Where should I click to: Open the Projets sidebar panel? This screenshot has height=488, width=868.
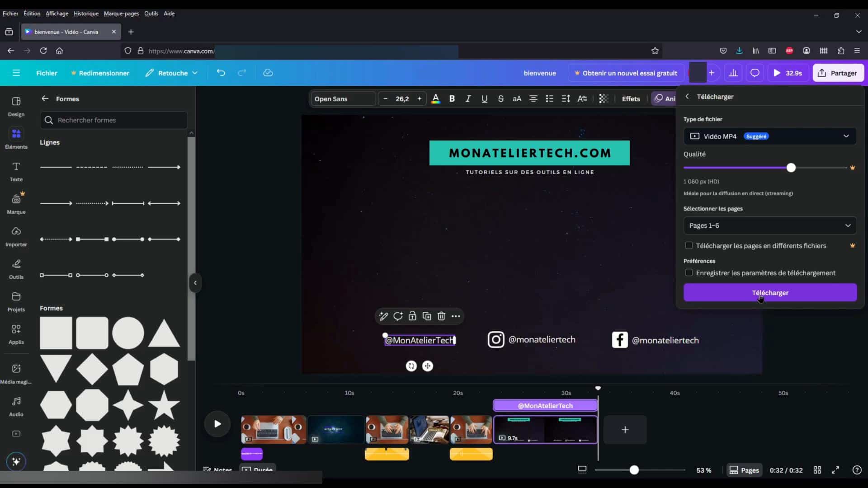(16, 301)
